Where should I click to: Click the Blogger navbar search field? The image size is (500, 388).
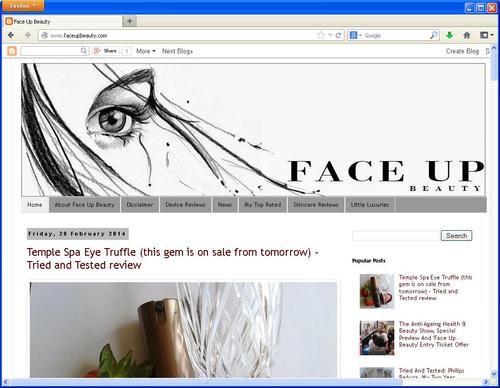tap(51, 51)
